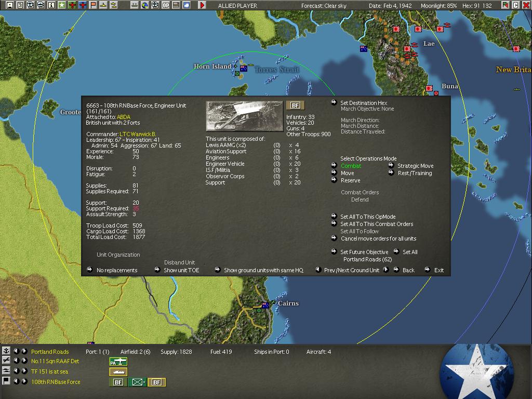This screenshot has width=532, height=399.
Task: Click the anchor icon beside Portland Roads
Action: pos(6,351)
